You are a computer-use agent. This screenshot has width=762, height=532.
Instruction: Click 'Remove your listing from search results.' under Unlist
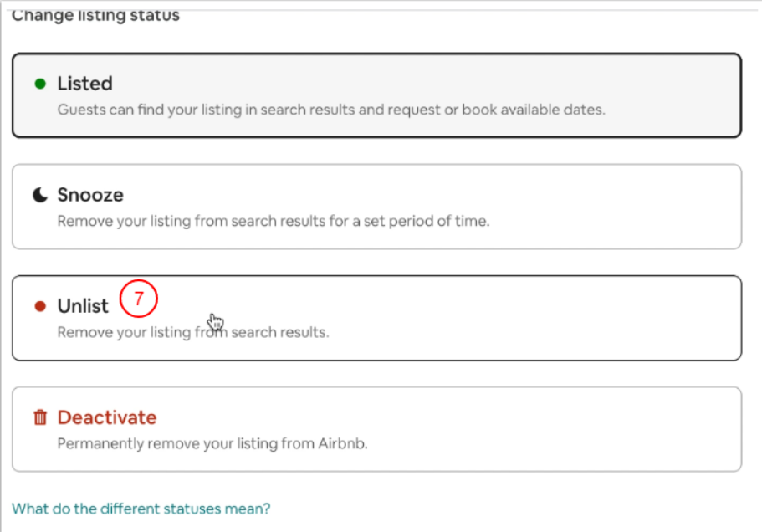(x=193, y=332)
